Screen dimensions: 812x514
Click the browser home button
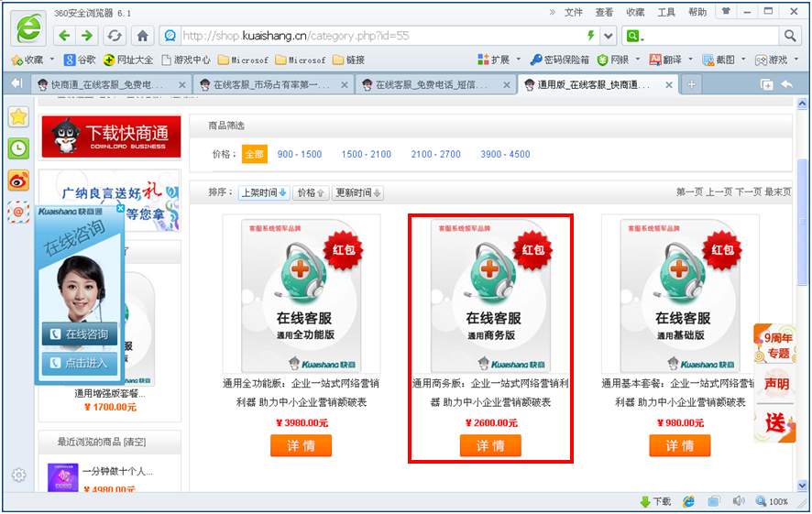(x=142, y=36)
